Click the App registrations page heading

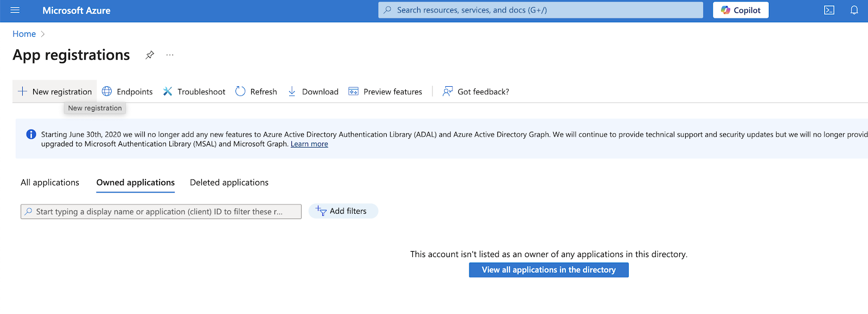click(71, 55)
